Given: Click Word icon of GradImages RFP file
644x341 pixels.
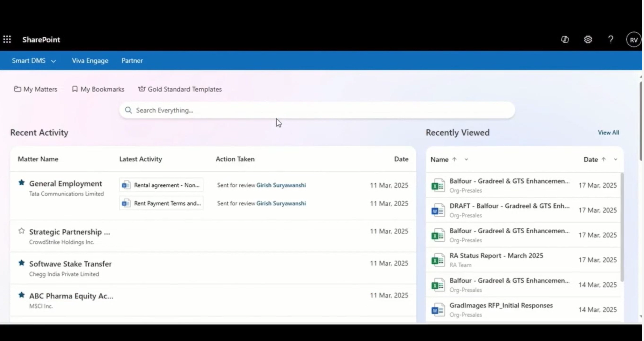Looking at the screenshot, I should tap(438, 310).
